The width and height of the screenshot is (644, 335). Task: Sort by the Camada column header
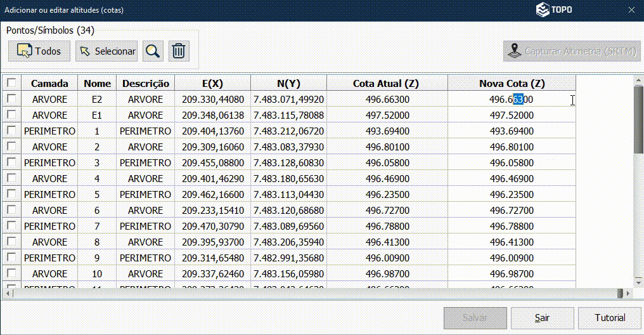pos(49,83)
